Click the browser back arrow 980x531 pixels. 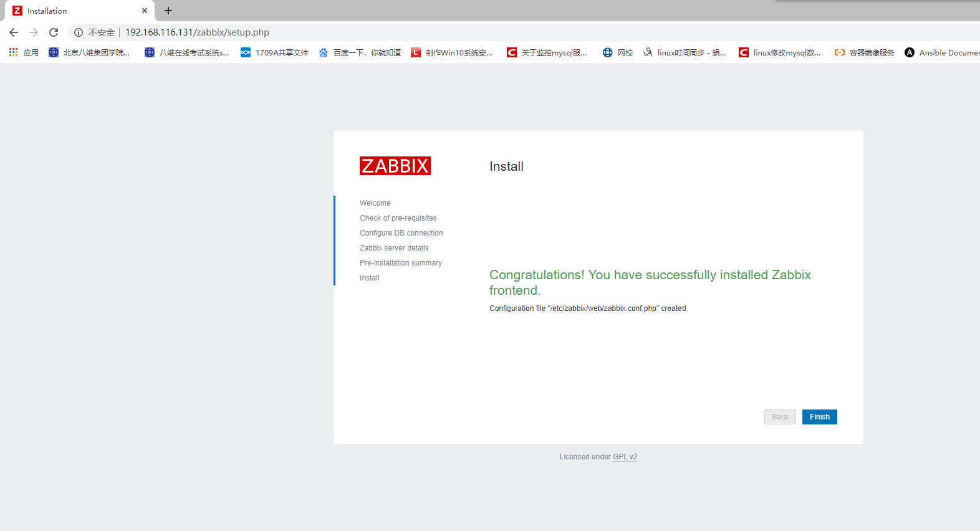click(14, 32)
